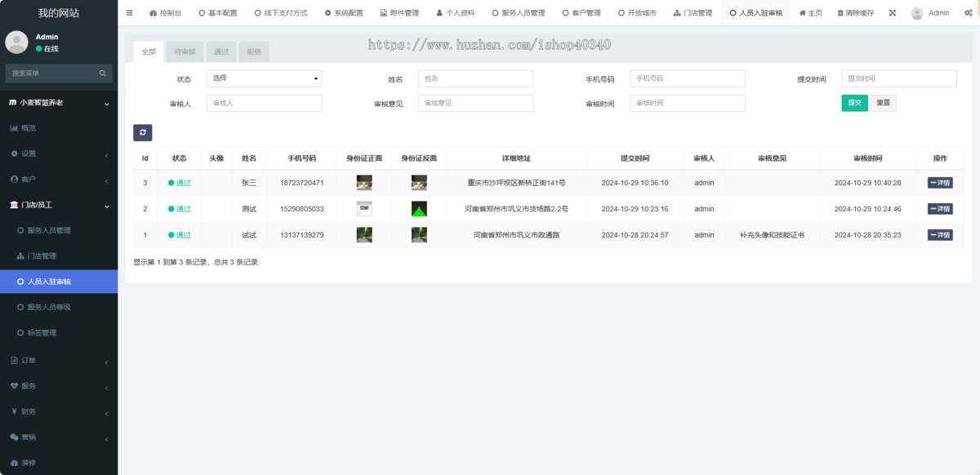Image resolution: width=980 pixels, height=475 pixels.
Task: View 试试 ID card front thumbnail
Action: coord(364,235)
